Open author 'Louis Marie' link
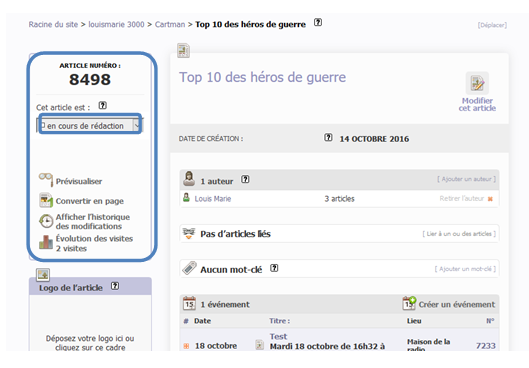The image size is (529, 368). click(x=213, y=199)
